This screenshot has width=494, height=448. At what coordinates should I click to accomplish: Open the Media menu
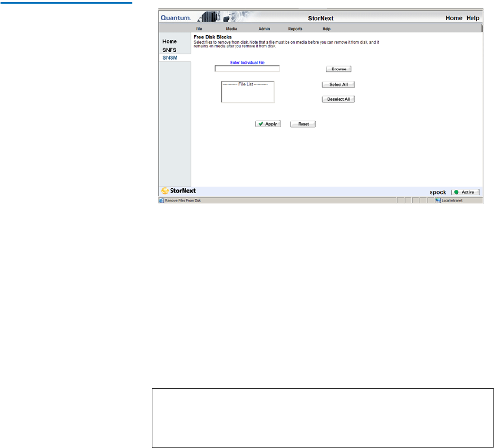pyautogui.click(x=231, y=28)
